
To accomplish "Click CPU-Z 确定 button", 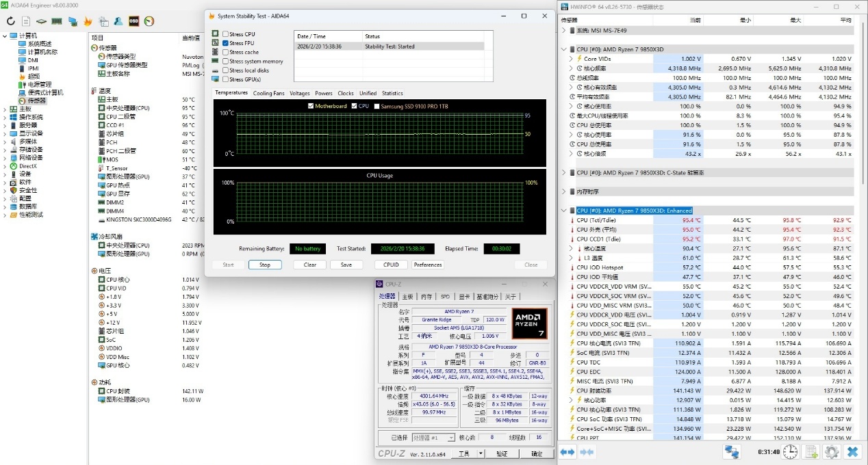I will click(537, 453).
